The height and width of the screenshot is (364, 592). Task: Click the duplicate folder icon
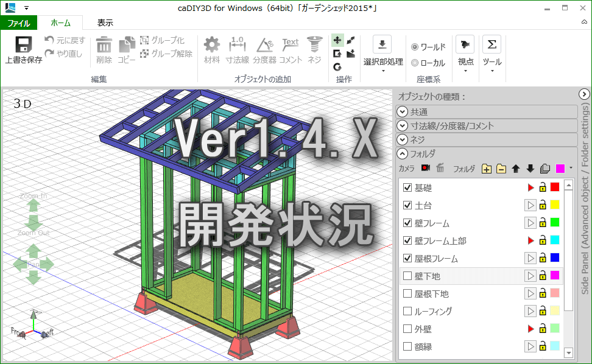(545, 169)
